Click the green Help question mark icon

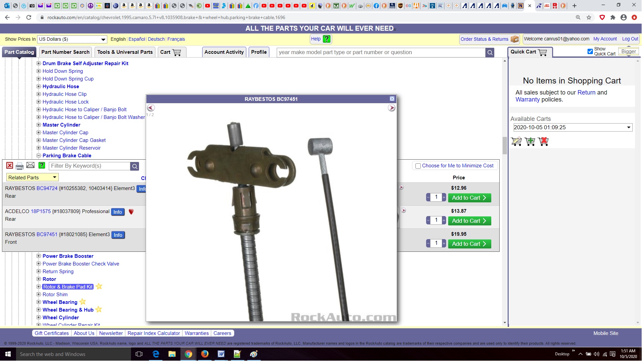point(327,39)
